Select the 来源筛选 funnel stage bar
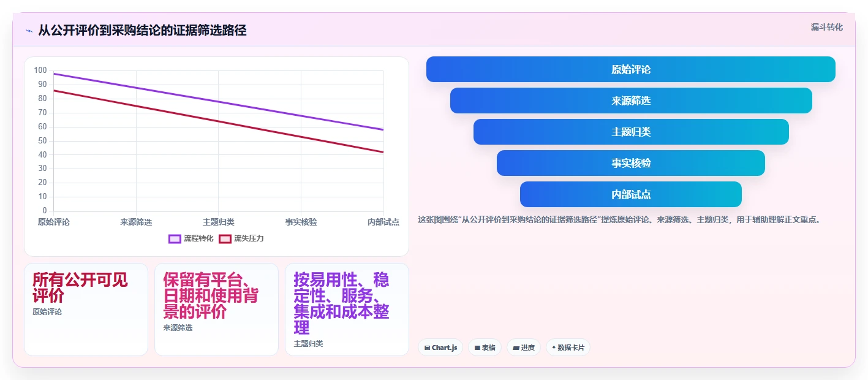The height and width of the screenshot is (380, 868). (631, 101)
